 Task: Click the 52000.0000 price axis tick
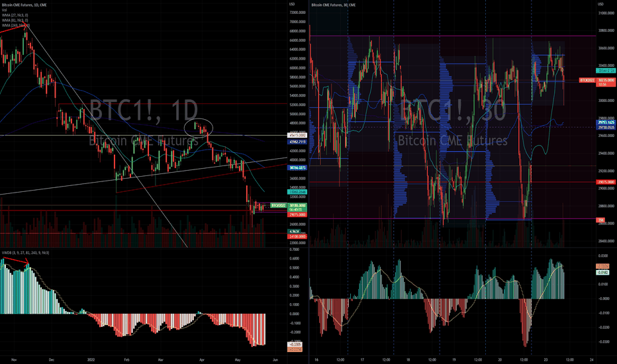tap(297, 105)
